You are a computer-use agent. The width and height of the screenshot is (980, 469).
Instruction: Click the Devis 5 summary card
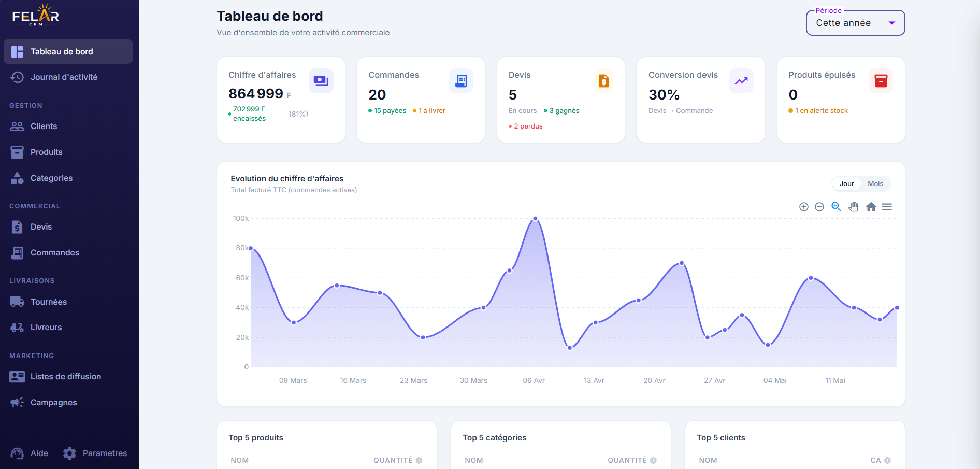pos(561,100)
